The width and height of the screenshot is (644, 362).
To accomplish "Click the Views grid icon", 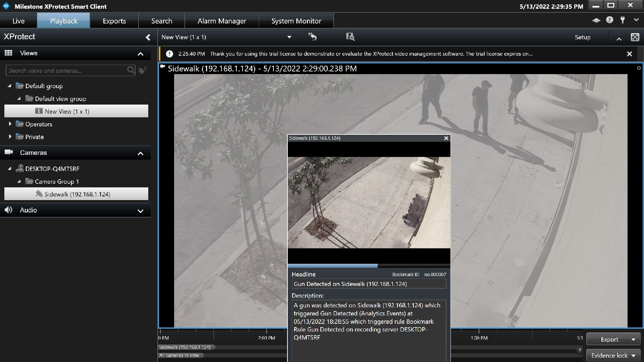I will point(8,53).
